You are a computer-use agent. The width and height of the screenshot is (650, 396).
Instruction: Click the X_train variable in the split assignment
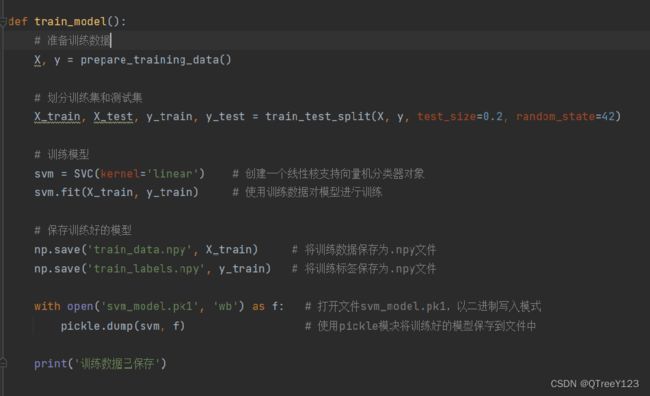(57, 117)
